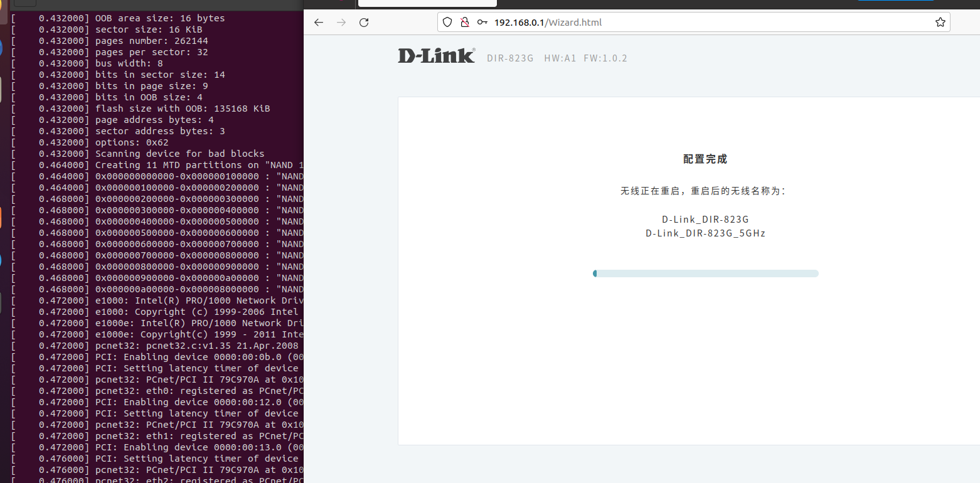Go back using the browser back arrow
The image size is (980, 483).
pos(319,23)
